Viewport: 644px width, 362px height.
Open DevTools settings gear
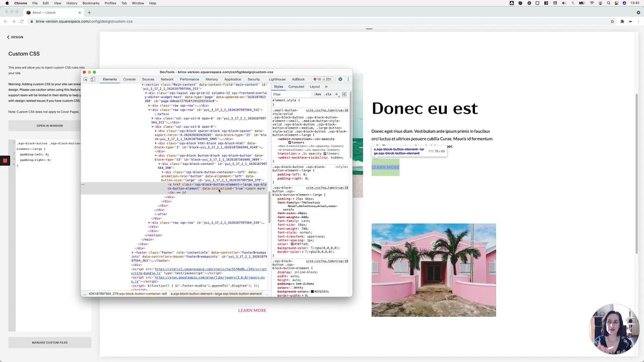[340, 79]
